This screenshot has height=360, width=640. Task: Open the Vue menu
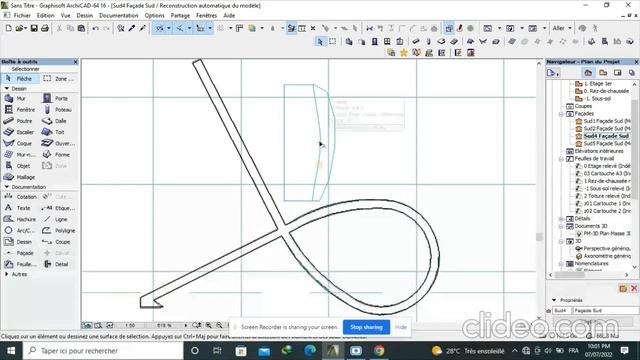point(65,16)
